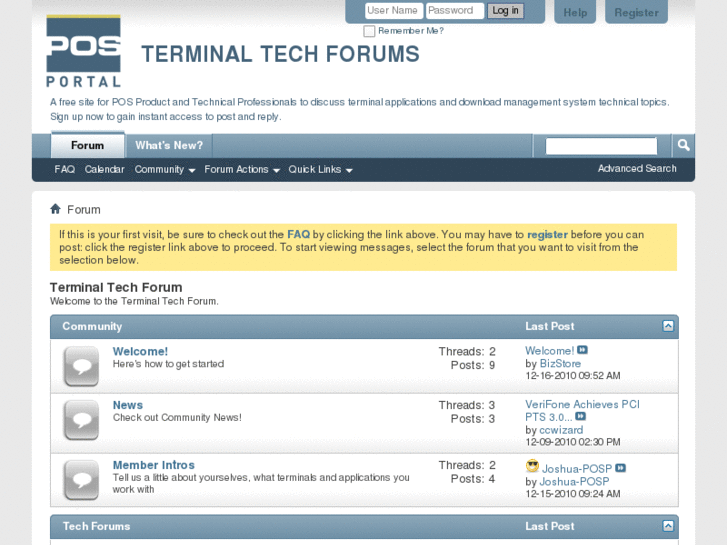View ccwizard user profile
Image resolution: width=727 pixels, height=545 pixels.
561,430
